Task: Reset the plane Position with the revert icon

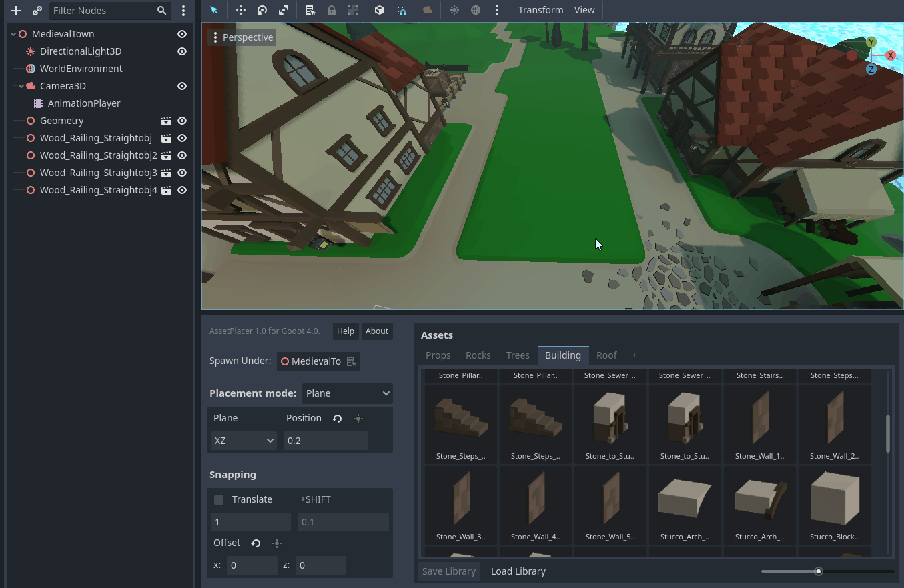Action: [x=337, y=418]
